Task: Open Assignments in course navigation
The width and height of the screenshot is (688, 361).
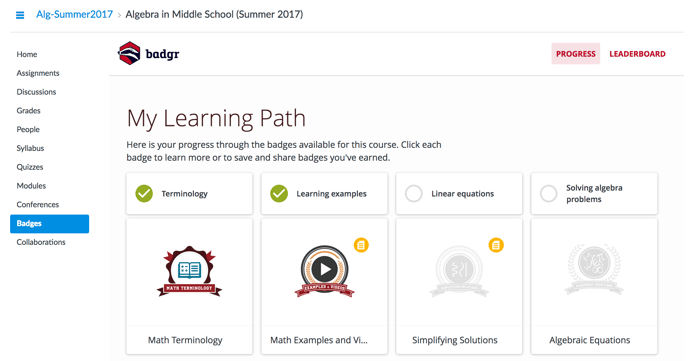Action: (38, 73)
